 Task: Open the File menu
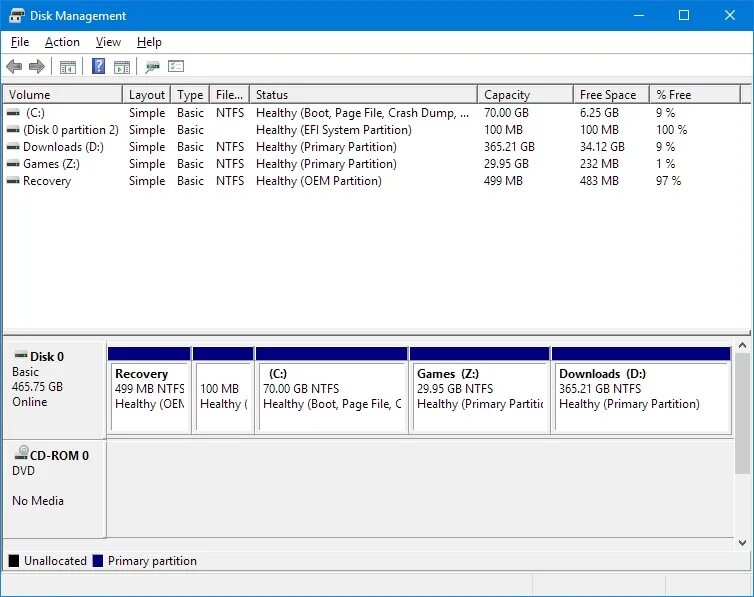pyautogui.click(x=20, y=42)
